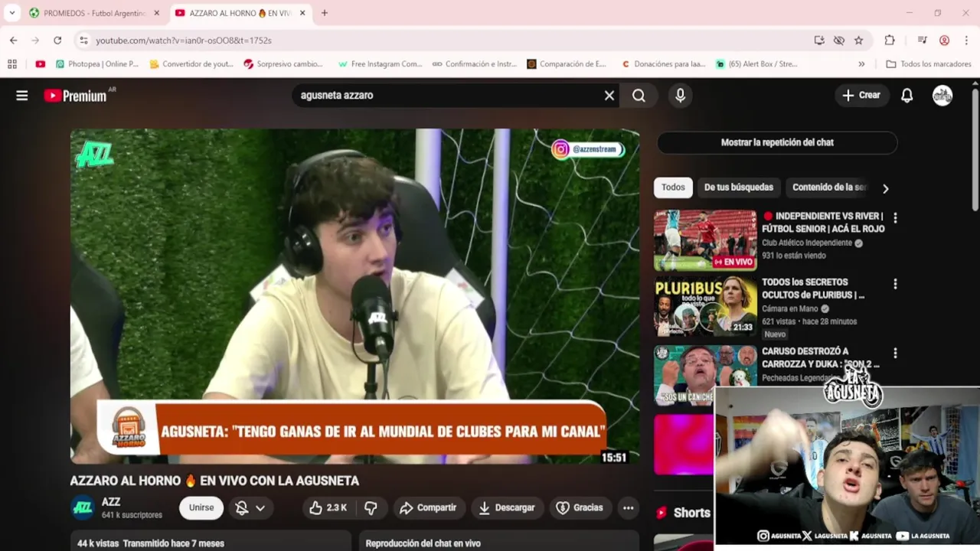Image resolution: width=980 pixels, height=551 pixels.
Task: Open Caruso destrozó a Carrozza thumbnail
Action: click(705, 376)
